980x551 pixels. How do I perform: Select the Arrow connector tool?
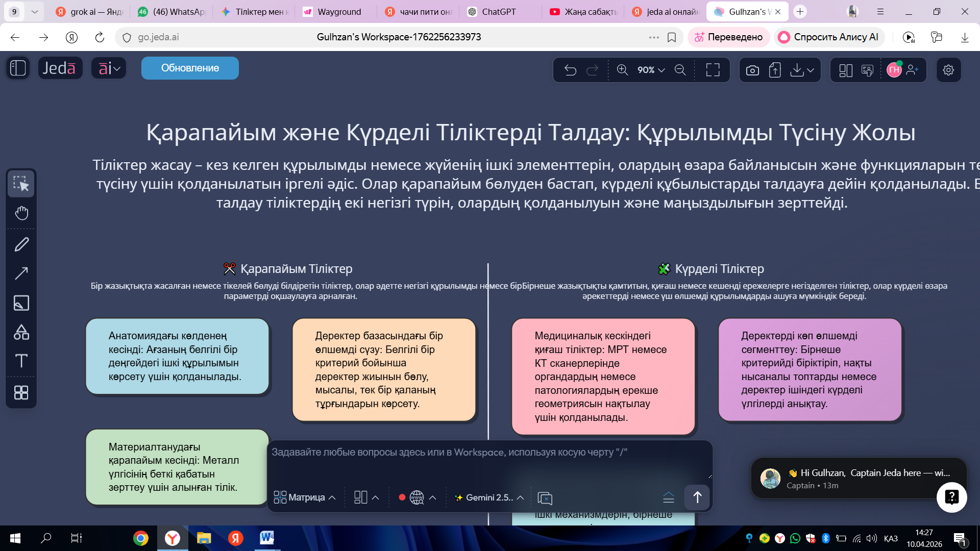click(x=21, y=273)
